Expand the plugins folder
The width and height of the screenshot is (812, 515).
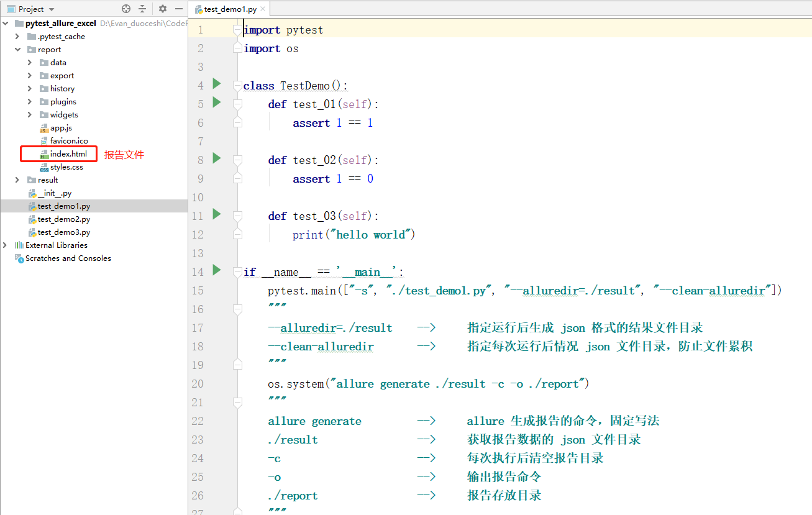point(30,102)
